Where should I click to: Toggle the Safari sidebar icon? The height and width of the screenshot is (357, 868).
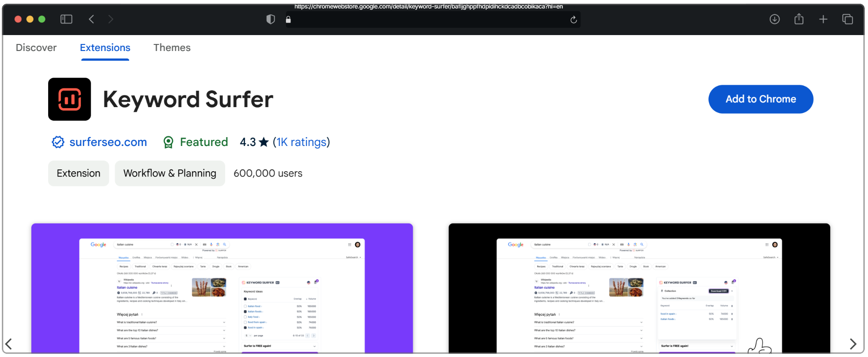click(x=66, y=19)
